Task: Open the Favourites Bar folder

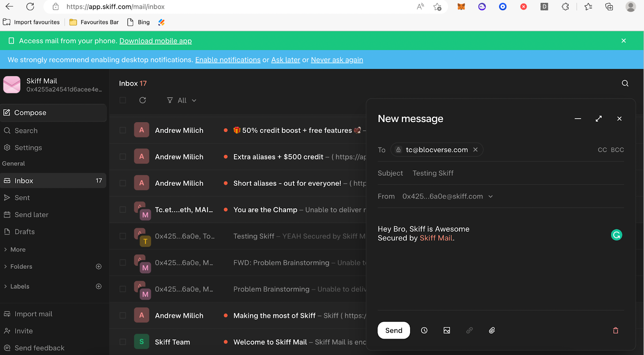Action: 94,22
